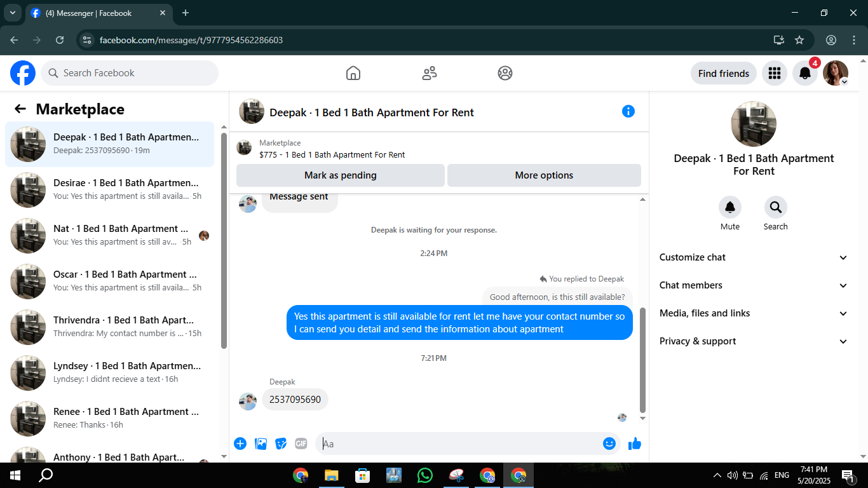The image size is (868, 488).
Task: Select the Messenger | Facebook browser tab
Action: click(98, 13)
